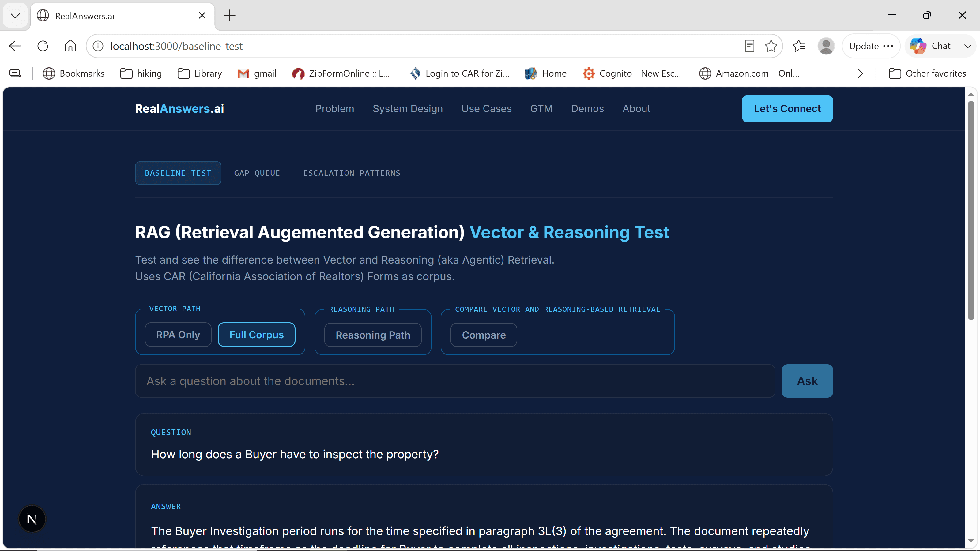
Task: Minimize the browser window
Action: coord(892,15)
